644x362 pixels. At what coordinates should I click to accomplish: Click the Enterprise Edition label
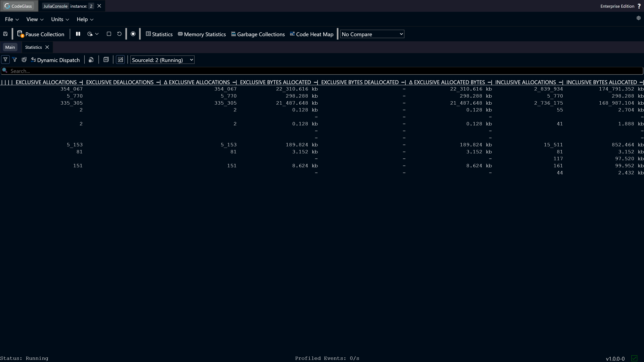[x=617, y=6]
